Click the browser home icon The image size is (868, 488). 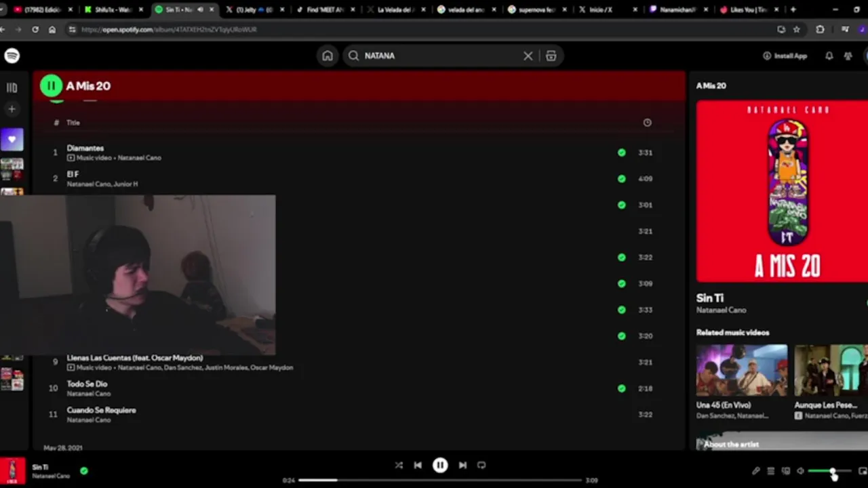(x=52, y=29)
